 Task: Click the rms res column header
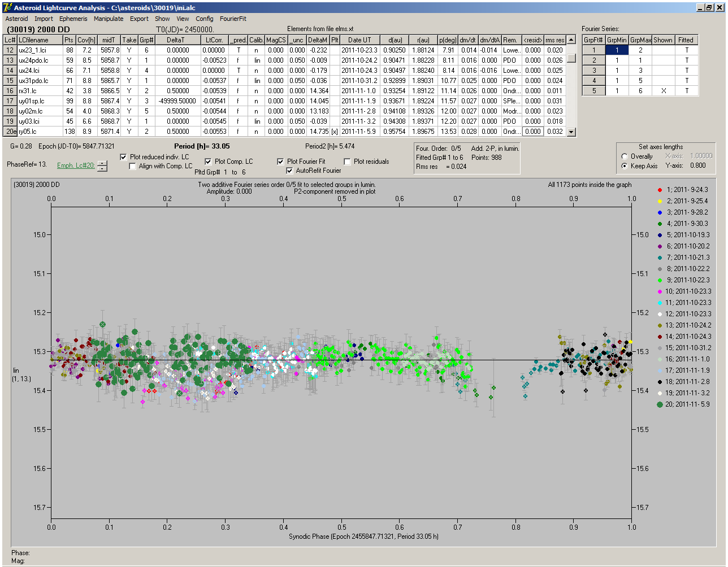(x=555, y=40)
